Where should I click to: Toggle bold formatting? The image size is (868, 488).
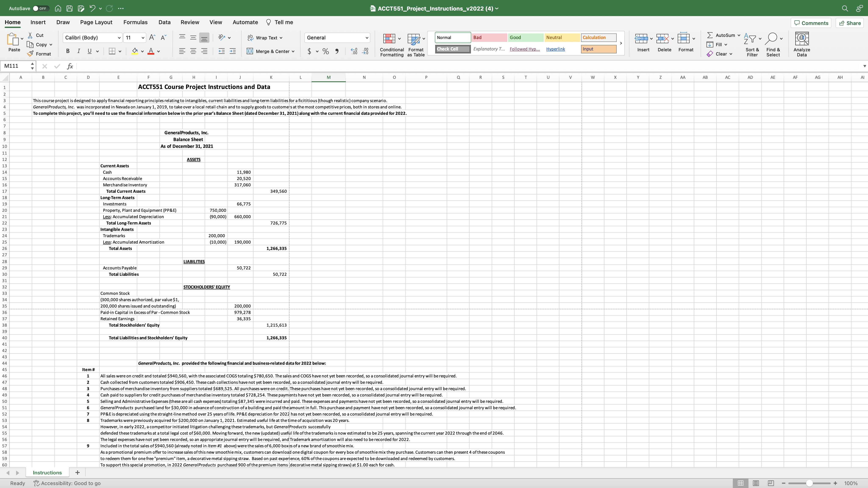pos(67,51)
